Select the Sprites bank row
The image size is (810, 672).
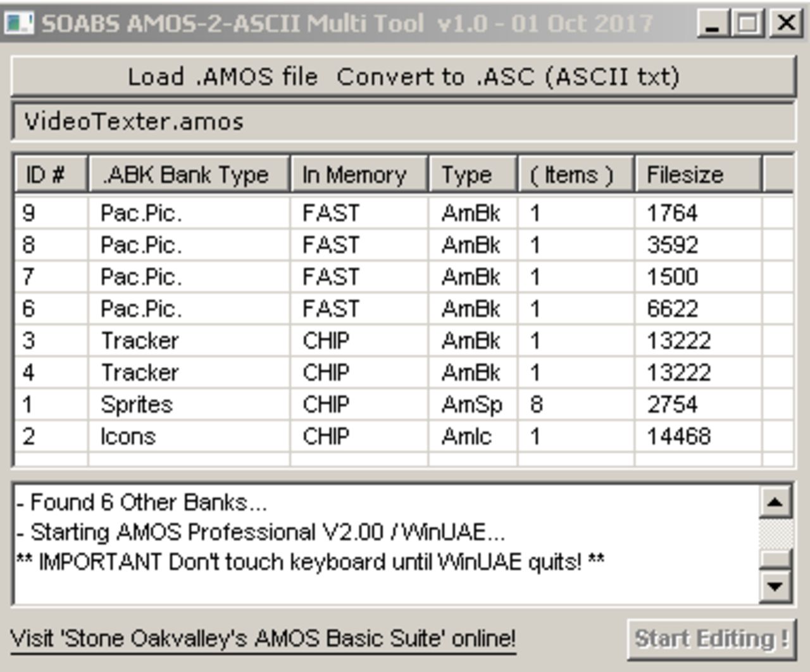coord(137,405)
